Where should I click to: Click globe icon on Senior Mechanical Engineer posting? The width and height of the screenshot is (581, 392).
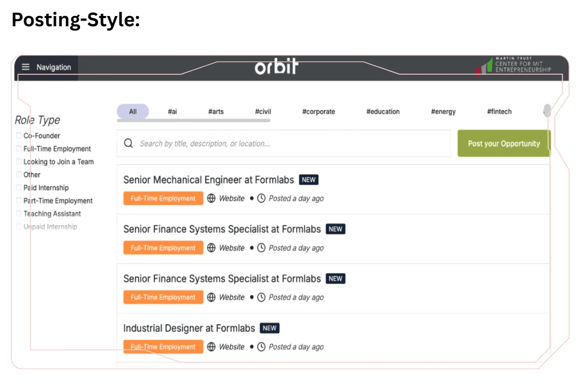pyautogui.click(x=211, y=198)
